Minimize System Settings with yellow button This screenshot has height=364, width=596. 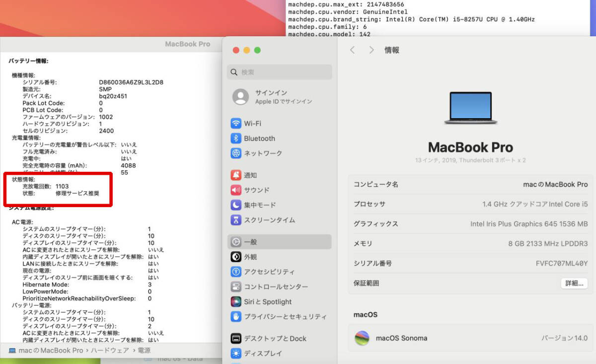click(x=247, y=50)
